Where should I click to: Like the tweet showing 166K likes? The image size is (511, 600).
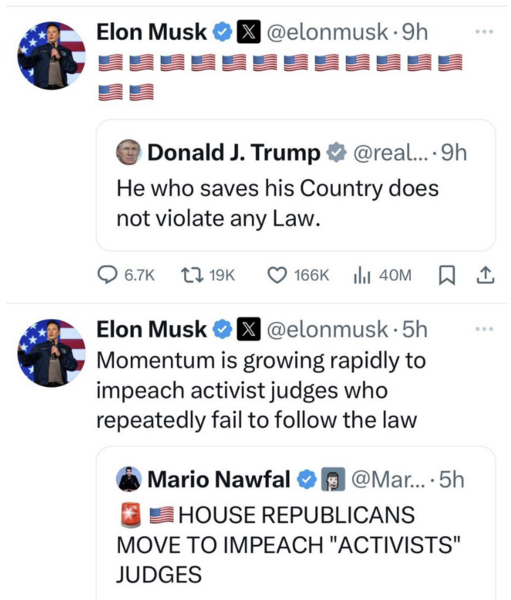[277, 275]
